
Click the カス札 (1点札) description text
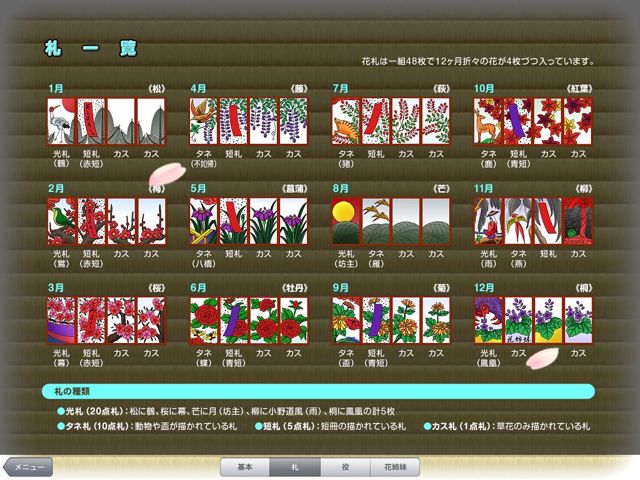[507, 427]
